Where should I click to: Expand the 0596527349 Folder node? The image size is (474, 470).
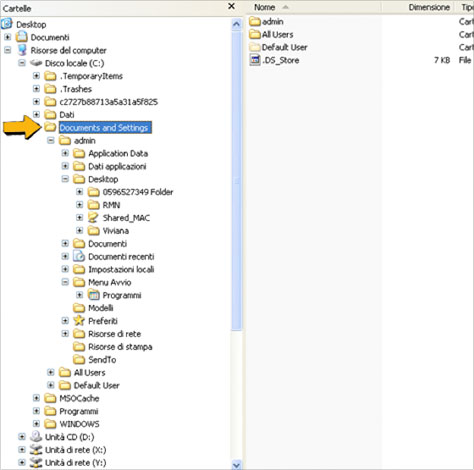(79, 192)
